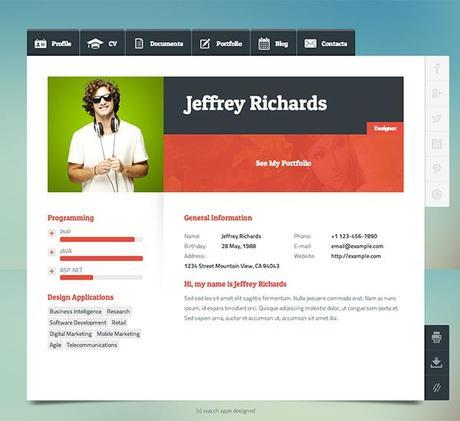The height and width of the screenshot is (421, 460).
Task: Click the Facebook icon in the social sidebar
Action: click(x=437, y=69)
